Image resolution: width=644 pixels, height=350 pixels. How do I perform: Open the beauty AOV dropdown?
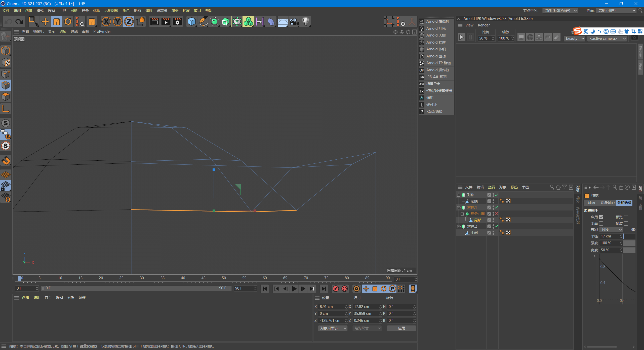click(575, 39)
